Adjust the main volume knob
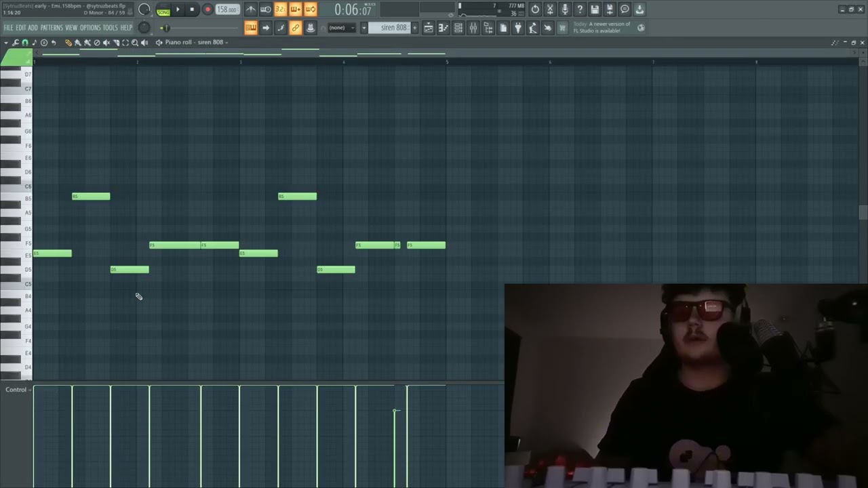Viewport: 868px width, 488px height. pos(144,9)
